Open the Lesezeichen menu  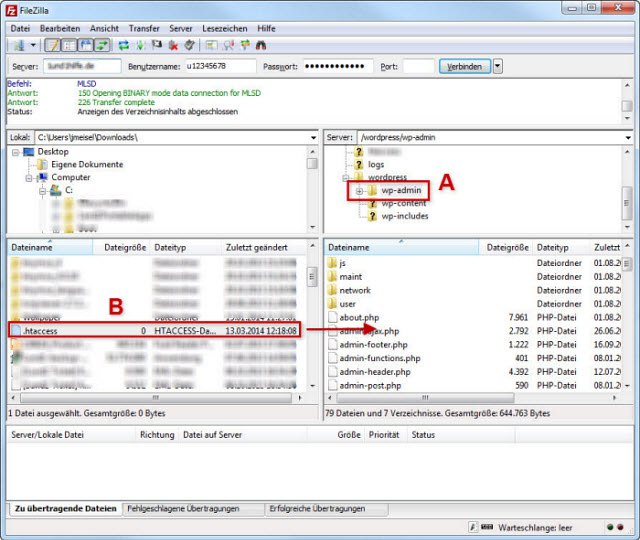[x=223, y=29]
